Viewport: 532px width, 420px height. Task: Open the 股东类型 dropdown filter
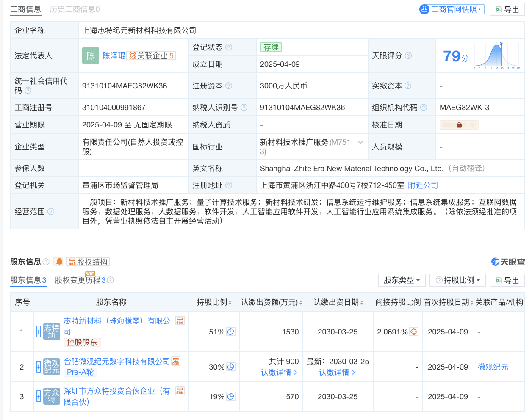(402, 280)
